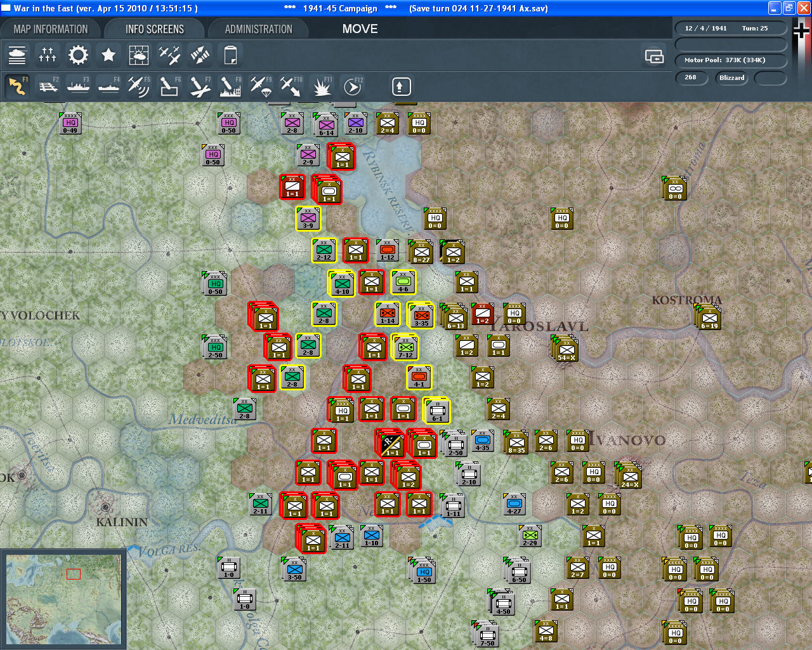Select the green 2-12 infantry unit
Screen dimensions: 812x650
[324, 251]
